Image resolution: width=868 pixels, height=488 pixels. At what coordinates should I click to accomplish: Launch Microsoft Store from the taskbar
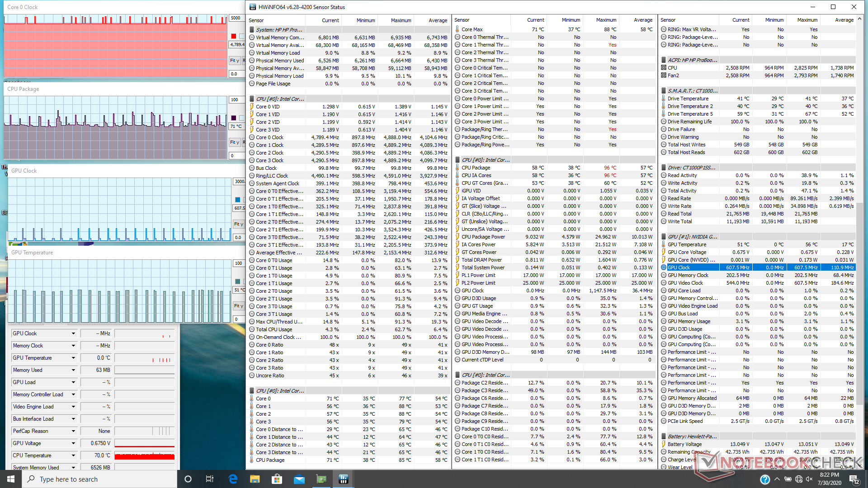(277, 479)
